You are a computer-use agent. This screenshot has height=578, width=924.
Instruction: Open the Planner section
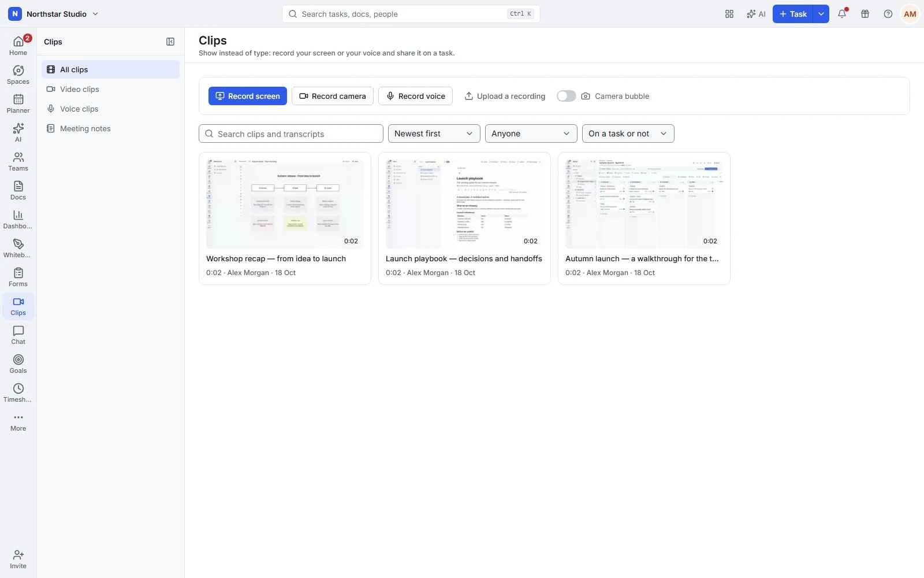(x=18, y=103)
